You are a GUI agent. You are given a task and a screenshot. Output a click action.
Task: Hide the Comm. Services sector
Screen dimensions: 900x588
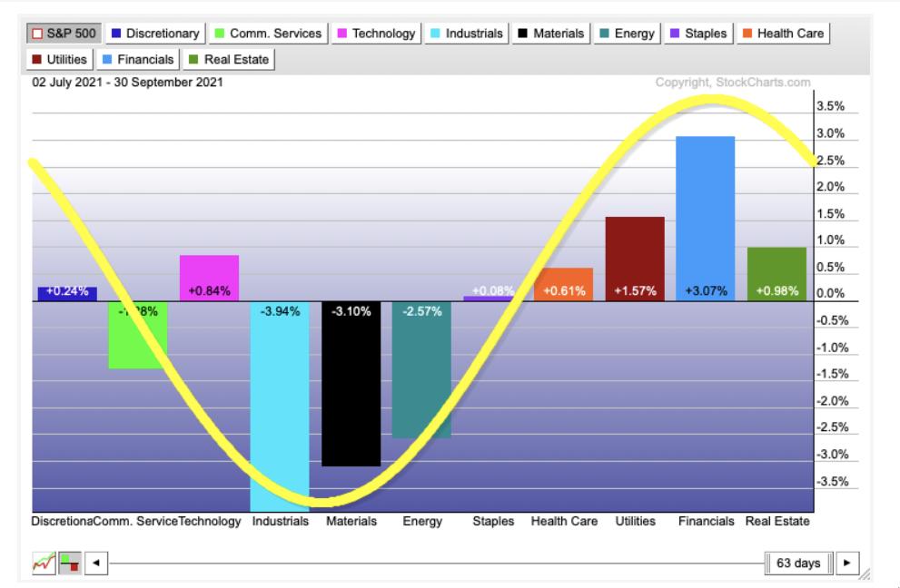267,34
